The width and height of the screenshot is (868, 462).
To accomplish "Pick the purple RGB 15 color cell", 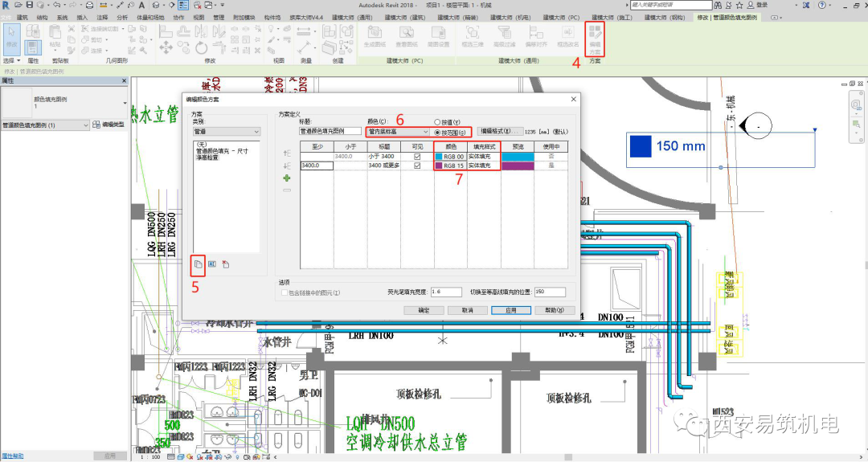I will [x=451, y=166].
